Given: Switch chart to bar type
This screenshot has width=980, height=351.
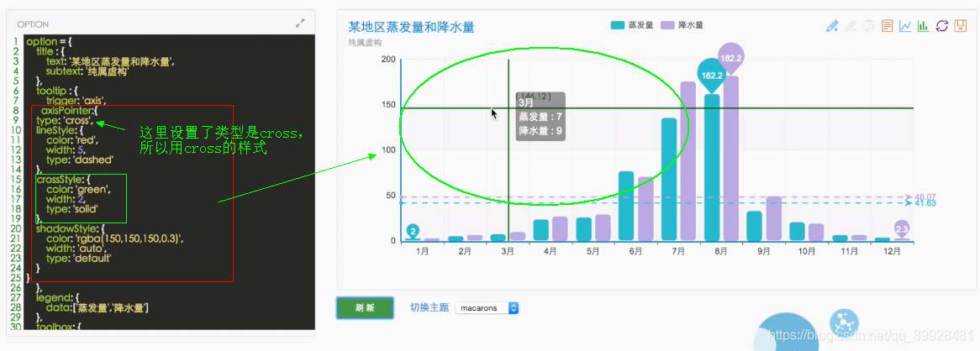Looking at the screenshot, I should coord(923,25).
